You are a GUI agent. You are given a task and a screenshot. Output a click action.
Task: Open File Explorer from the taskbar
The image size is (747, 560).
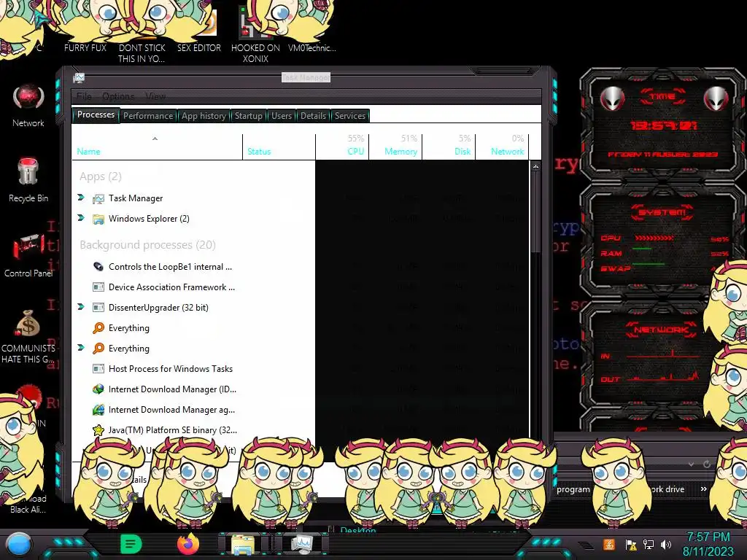tap(243, 544)
